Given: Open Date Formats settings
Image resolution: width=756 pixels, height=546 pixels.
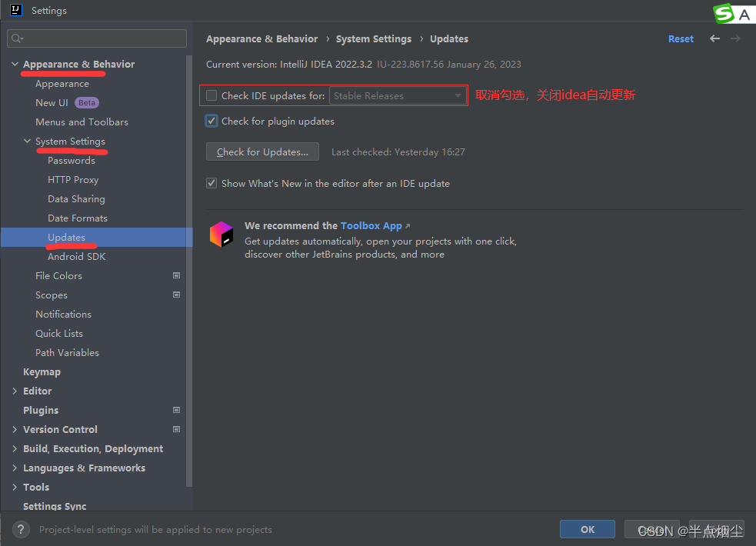Looking at the screenshot, I should [x=78, y=218].
